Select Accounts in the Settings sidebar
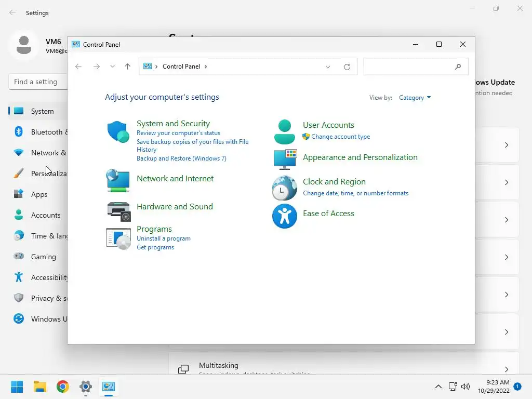The height and width of the screenshot is (399, 532). [x=38, y=215]
